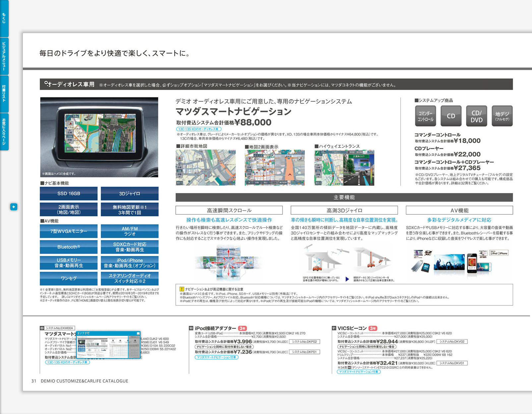Click the item number 89 badge
Viewport: 532px width, 414px height.
tap(42, 328)
